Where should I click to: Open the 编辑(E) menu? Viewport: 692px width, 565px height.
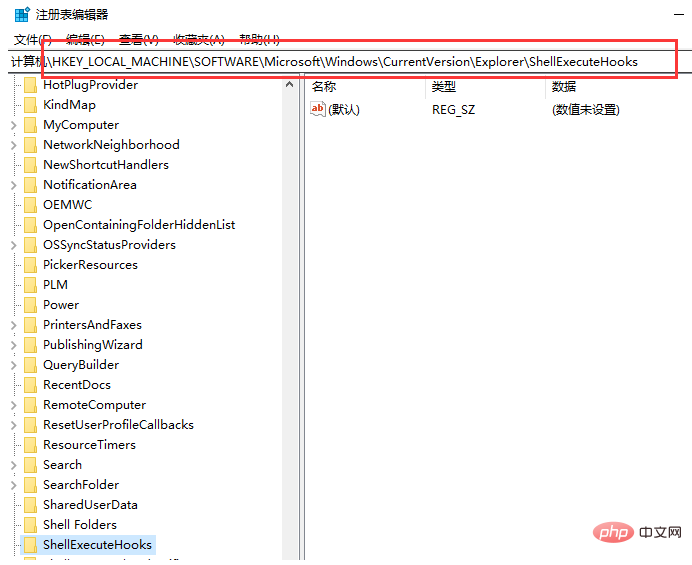(85, 40)
